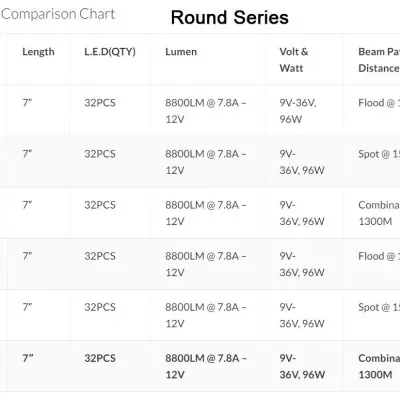Select the non-bold Combination 1300M cell
This screenshot has width=400, height=400.
(x=379, y=213)
